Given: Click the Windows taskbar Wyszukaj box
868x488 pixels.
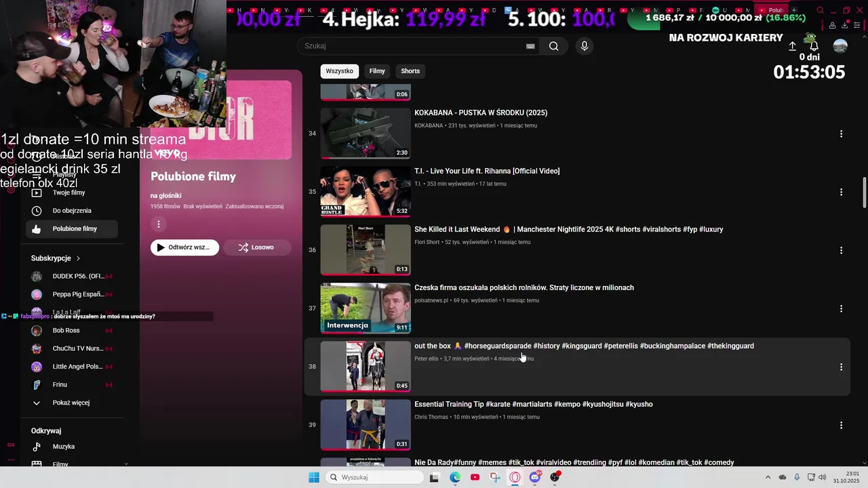Looking at the screenshot, I should pos(375,477).
